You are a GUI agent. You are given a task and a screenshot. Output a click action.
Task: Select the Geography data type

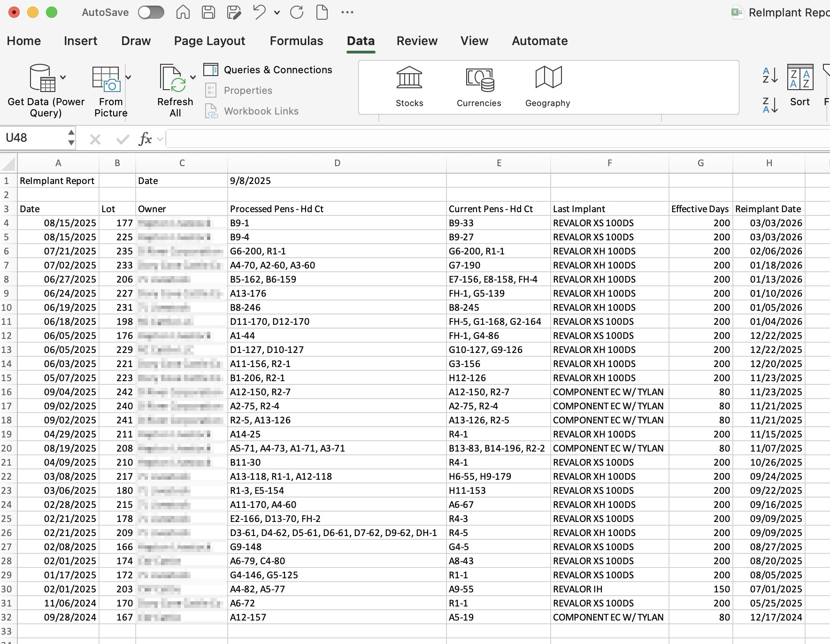(x=548, y=87)
